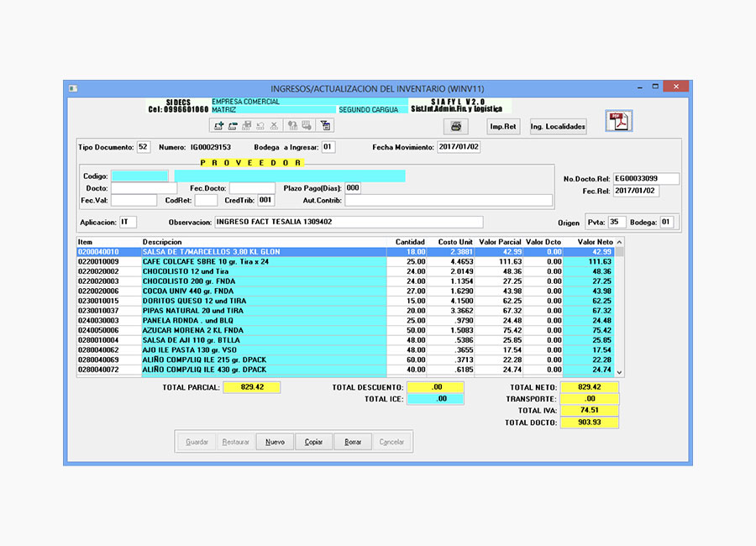Close the inventory window
Image resolution: width=756 pixels, height=546 pixels.
(x=675, y=87)
